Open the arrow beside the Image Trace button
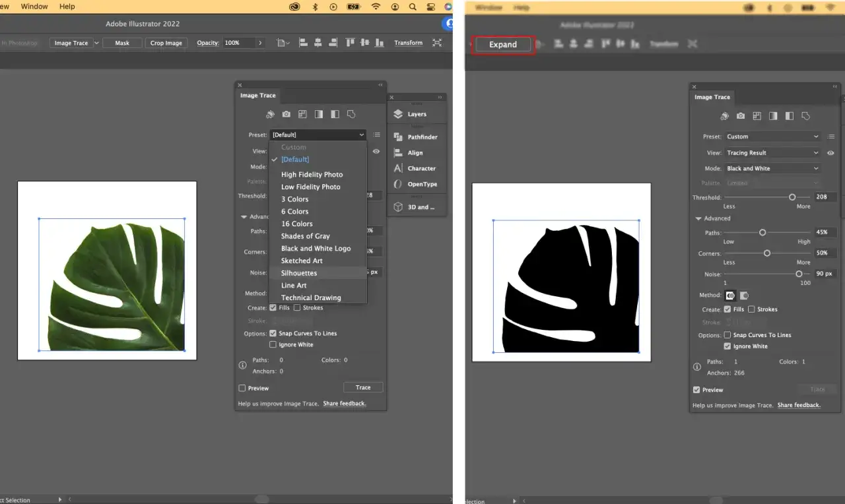Viewport: 845px width, 504px height. tap(96, 43)
